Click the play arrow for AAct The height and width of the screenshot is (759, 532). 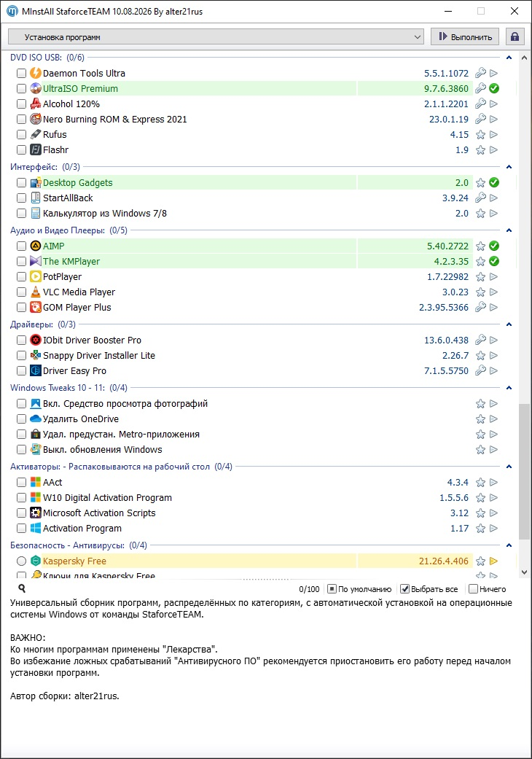pyautogui.click(x=494, y=482)
